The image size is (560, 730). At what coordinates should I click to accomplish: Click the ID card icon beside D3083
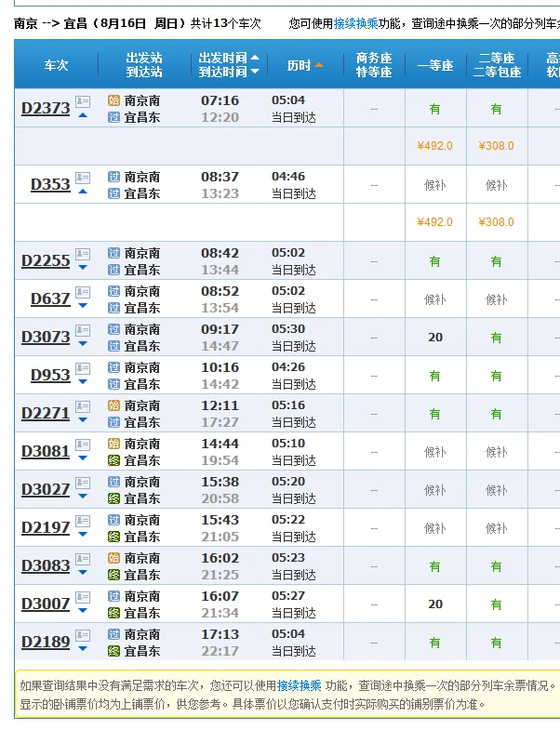point(83,559)
